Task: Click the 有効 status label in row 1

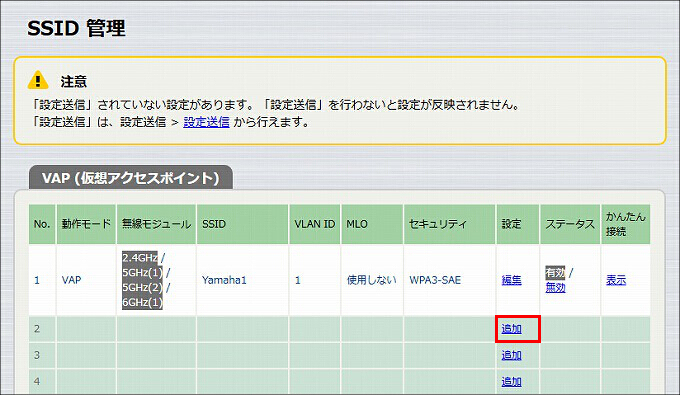Action: click(x=556, y=272)
